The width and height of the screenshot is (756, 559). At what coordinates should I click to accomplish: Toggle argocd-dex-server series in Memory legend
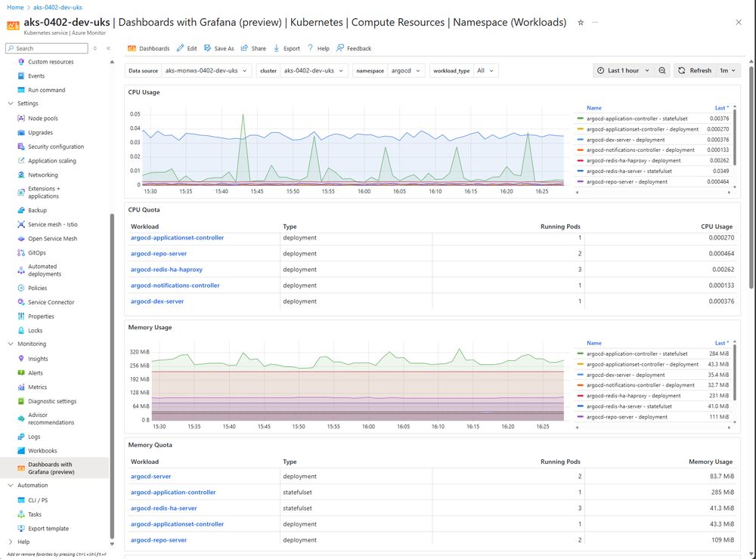(x=625, y=375)
